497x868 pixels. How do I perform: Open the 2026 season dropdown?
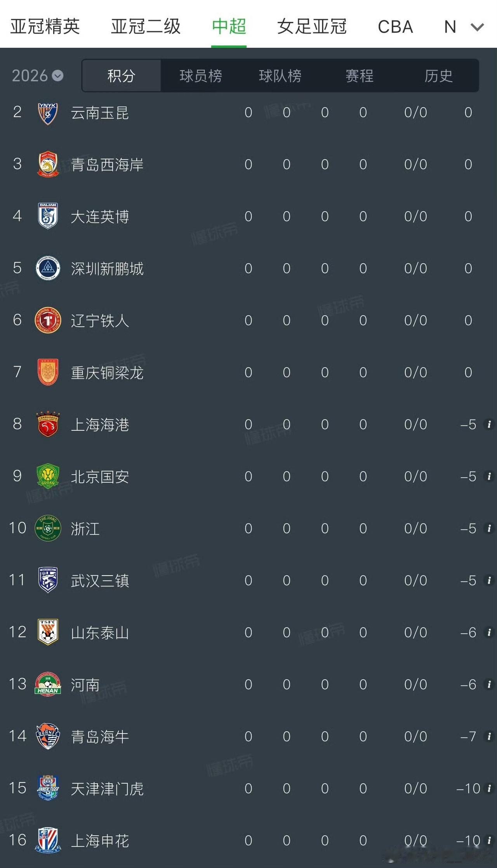(37, 75)
